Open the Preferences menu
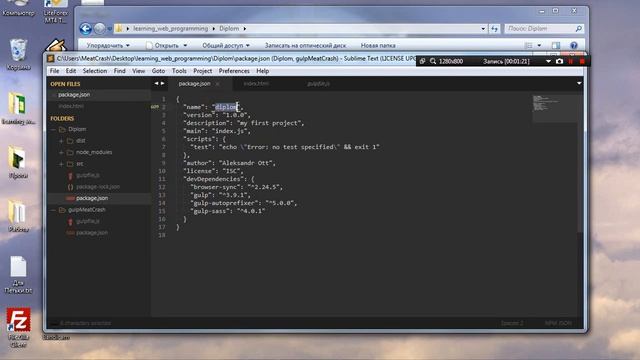640x360 pixels. pyautogui.click(x=234, y=71)
